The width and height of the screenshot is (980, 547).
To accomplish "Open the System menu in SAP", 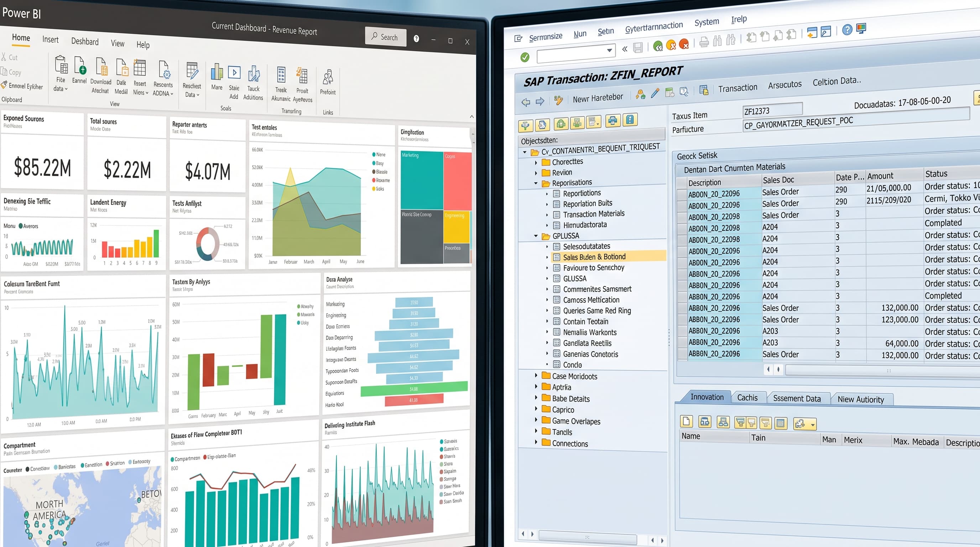I will [x=707, y=22].
